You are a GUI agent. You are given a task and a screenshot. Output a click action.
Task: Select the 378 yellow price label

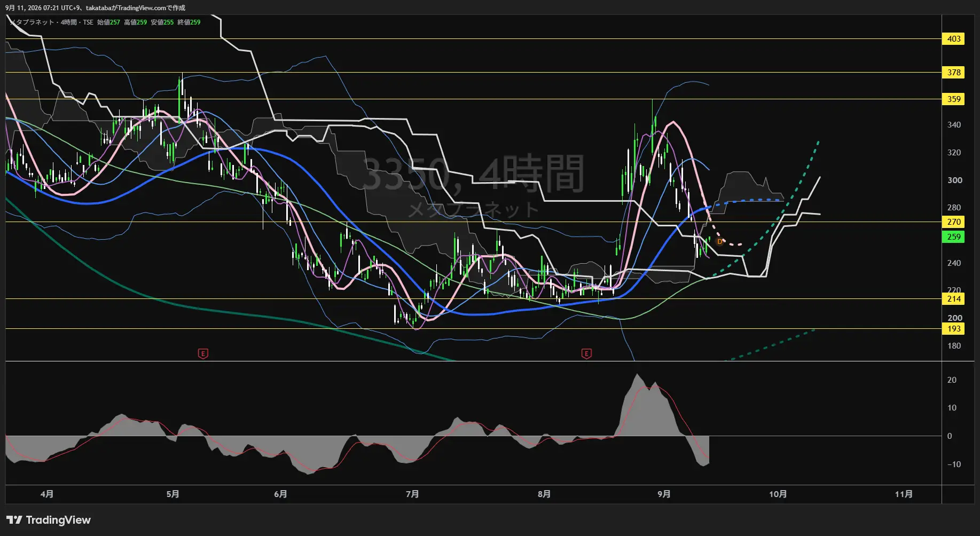pyautogui.click(x=954, y=73)
